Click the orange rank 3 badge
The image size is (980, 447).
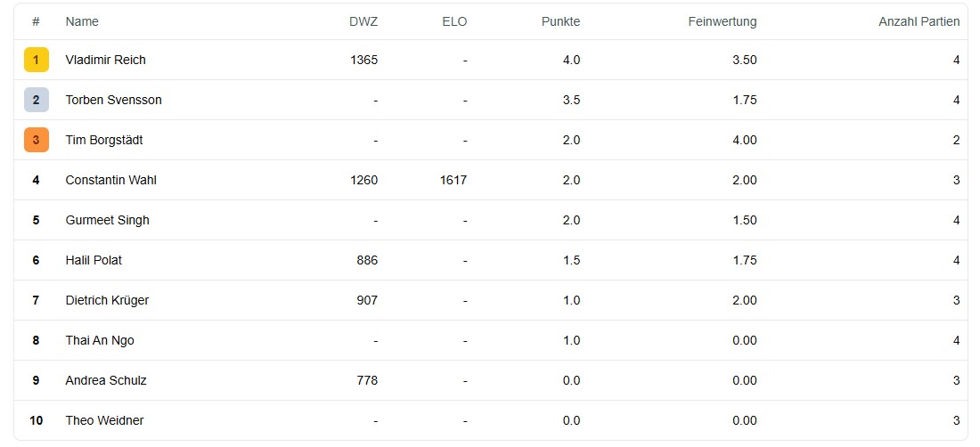[36, 140]
